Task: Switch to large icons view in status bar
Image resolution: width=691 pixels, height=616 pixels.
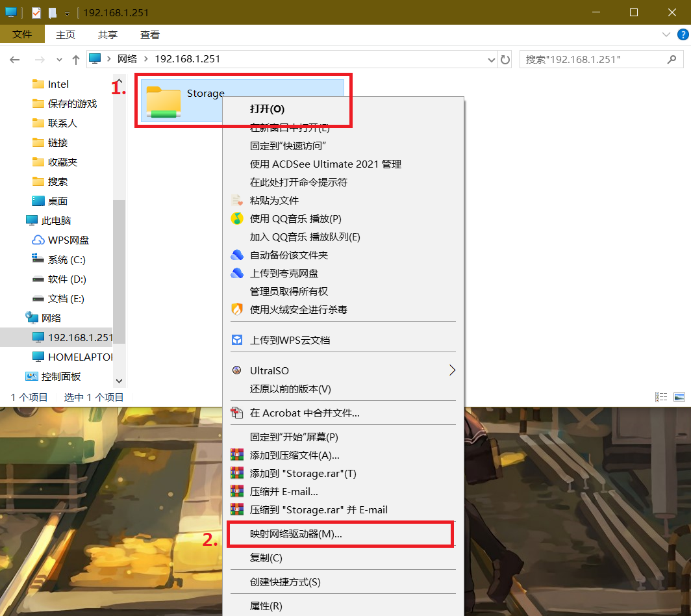Action: point(679,397)
